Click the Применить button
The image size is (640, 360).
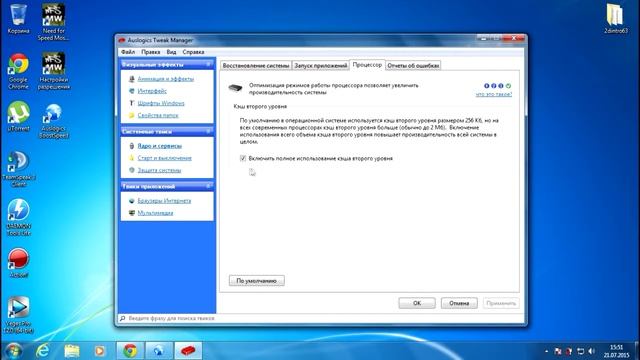click(501, 303)
